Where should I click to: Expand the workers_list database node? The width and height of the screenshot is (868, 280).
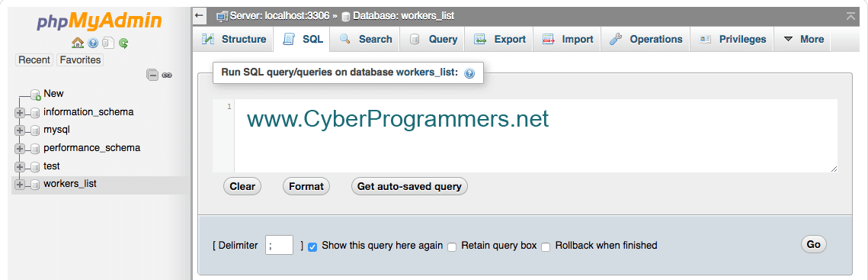[20, 185]
